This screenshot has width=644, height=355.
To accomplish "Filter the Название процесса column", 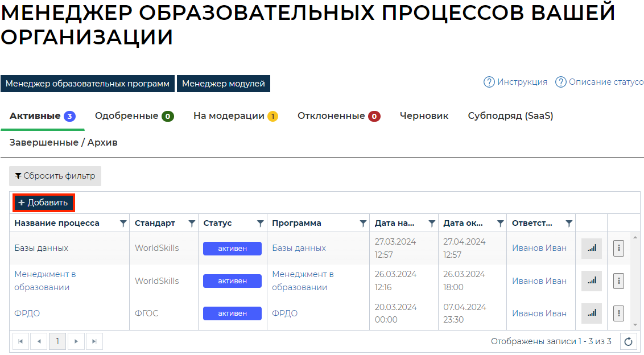I will coord(123,224).
